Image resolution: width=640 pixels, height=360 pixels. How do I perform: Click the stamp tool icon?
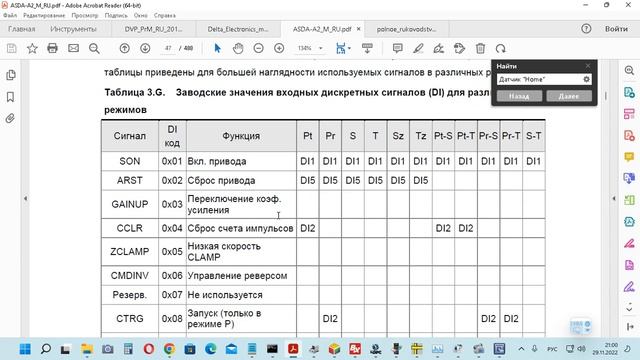(459, 48)
